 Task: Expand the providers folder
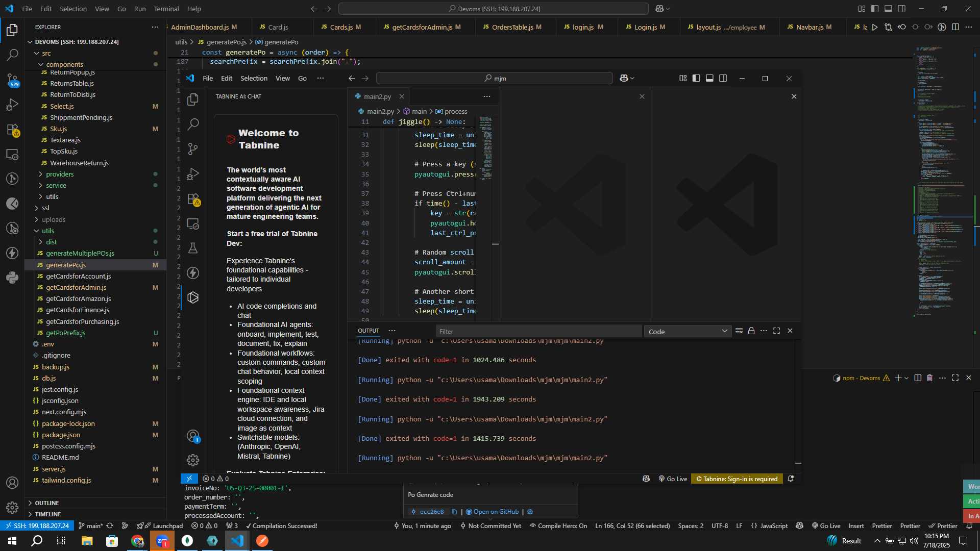coord(60,174)
